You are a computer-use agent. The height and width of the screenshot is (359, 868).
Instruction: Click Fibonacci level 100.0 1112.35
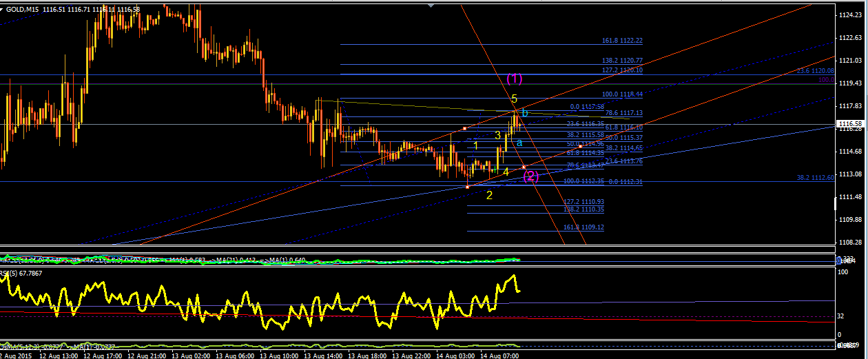coord(583,181)
